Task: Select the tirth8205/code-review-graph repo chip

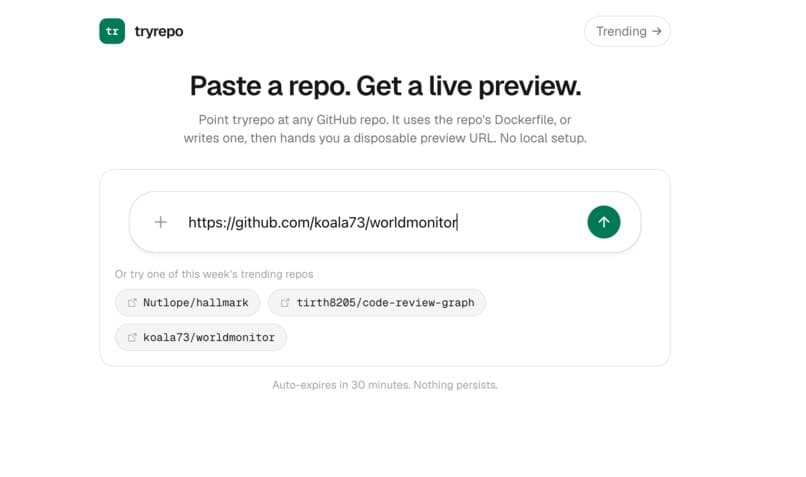Action: coord(377,303)
